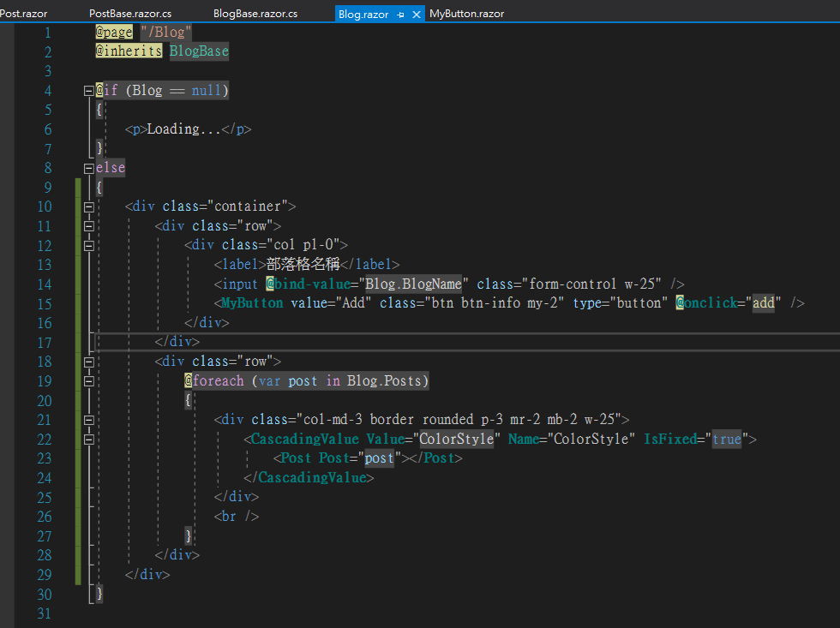Collapse the @if block on line 4
840x628 pixels.
pyautogui.click(x=89, y=91)
